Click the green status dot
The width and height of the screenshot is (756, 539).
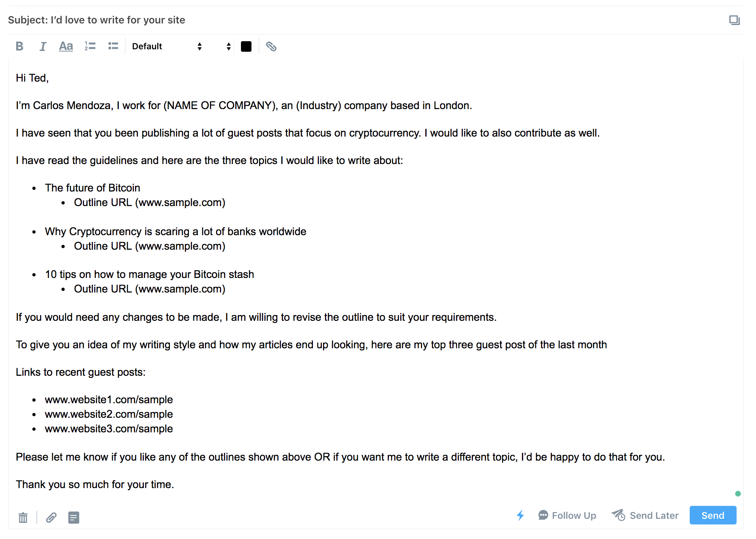pos(738,493)
